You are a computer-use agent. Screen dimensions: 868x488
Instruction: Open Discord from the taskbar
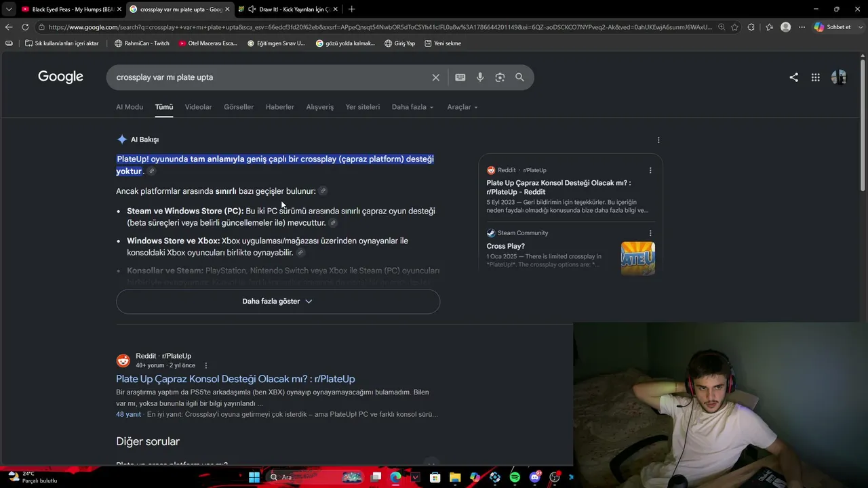[x=535, y=477]
